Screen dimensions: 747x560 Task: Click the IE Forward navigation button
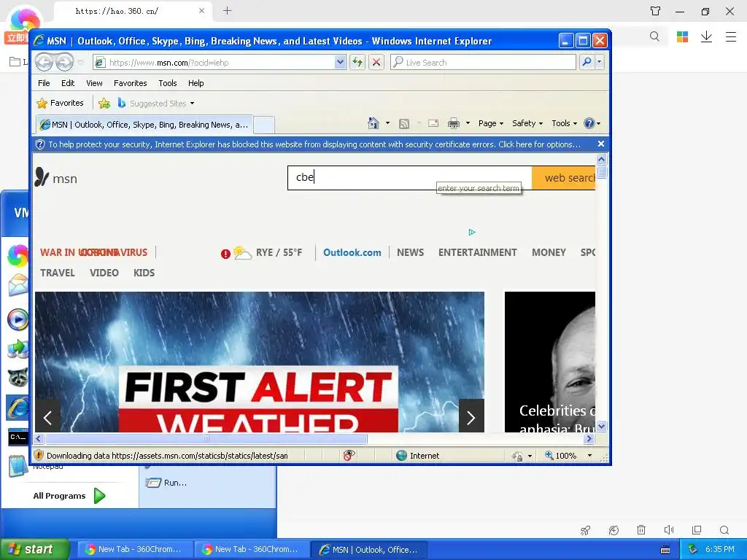click(65, 62)
